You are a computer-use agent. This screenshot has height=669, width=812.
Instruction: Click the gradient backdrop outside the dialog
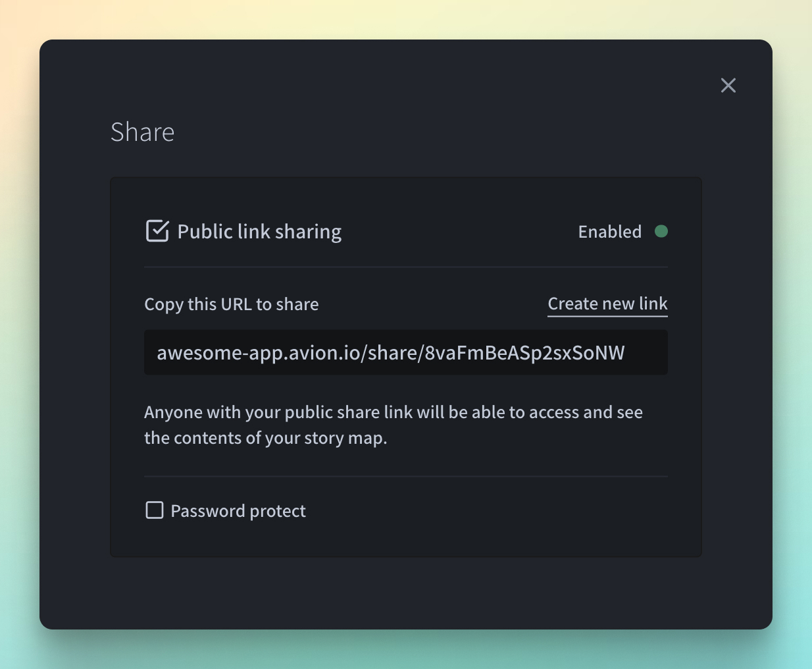click(x=18, y=329)
